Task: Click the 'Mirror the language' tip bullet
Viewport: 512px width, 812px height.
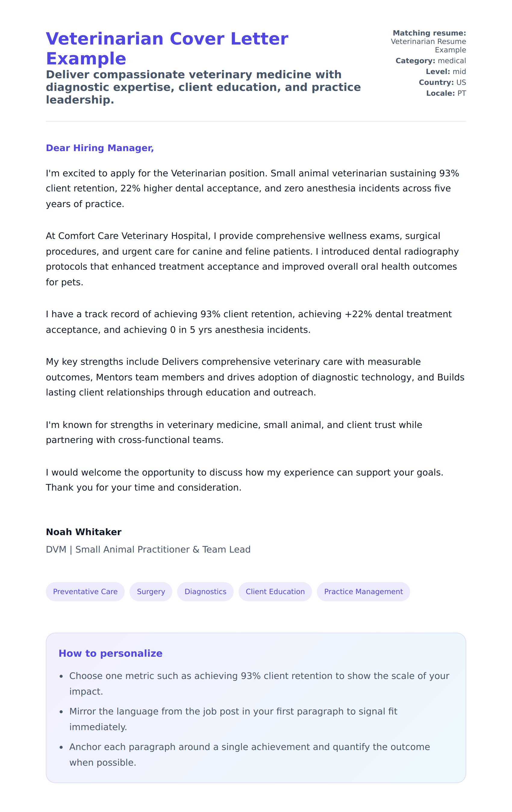Action: (x=233, y=719)
